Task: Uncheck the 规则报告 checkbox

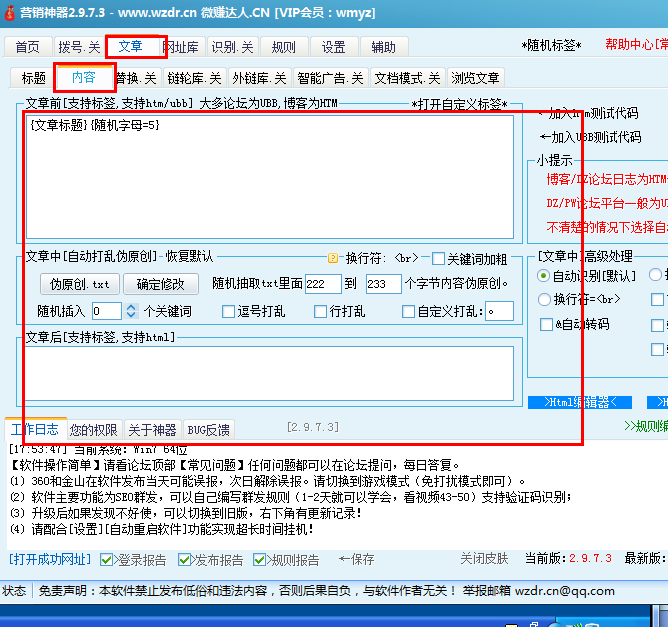Action: click(x=259, y=560)
